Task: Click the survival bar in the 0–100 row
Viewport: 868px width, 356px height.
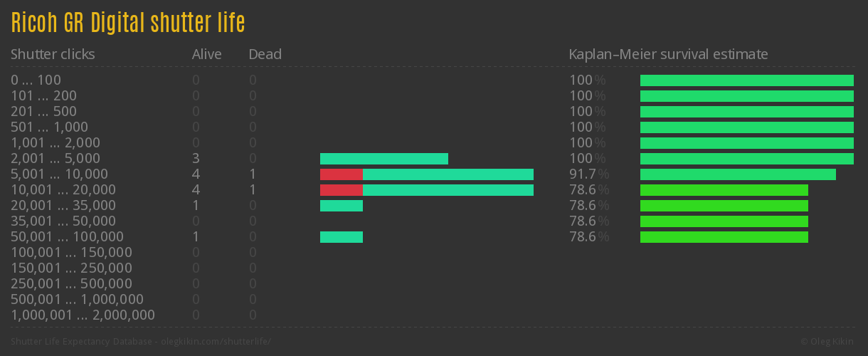Action: point(747,80)
